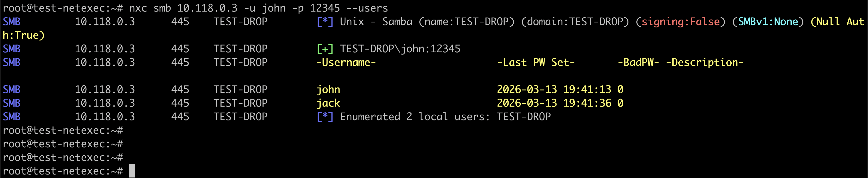The width and height of the screenshot is (868, 178).
Task: Click the (name:TEST-DROP) text in the Samba line
Action: click(x=466, y=22)
